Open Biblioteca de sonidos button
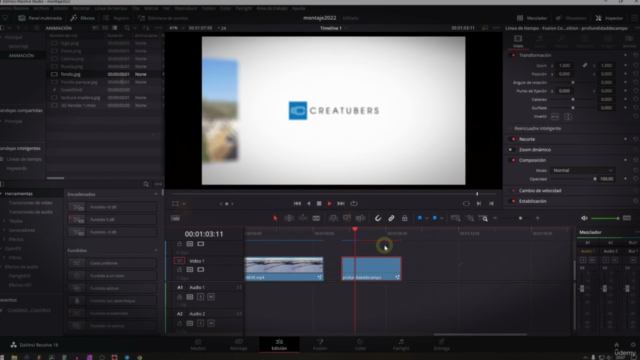Viewport: 640px width, 360px height. [x=163, y=18]
